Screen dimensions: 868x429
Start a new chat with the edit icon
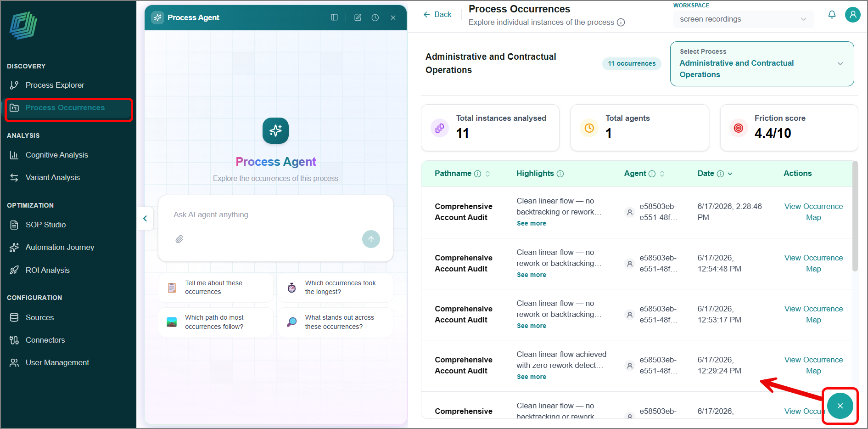point(358,17)
